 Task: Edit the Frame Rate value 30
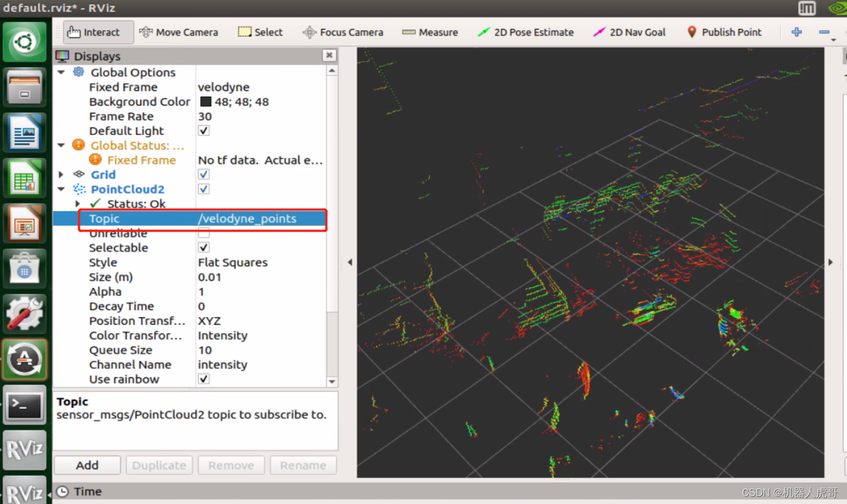pos(261,116)
